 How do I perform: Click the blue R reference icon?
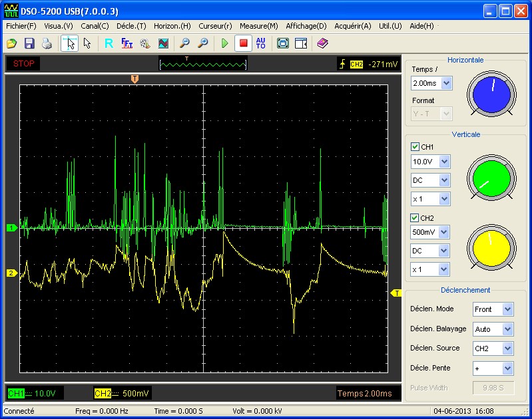(x=109, y=43)
